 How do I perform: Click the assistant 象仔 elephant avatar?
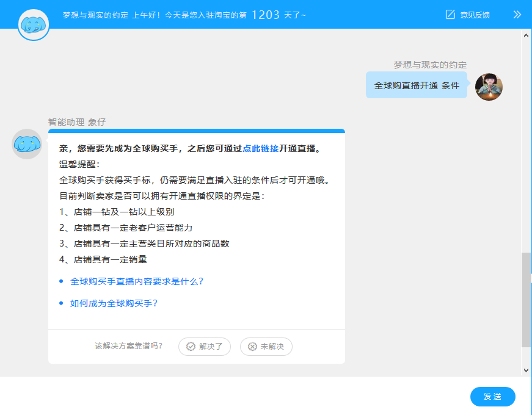tap(27, 144)
